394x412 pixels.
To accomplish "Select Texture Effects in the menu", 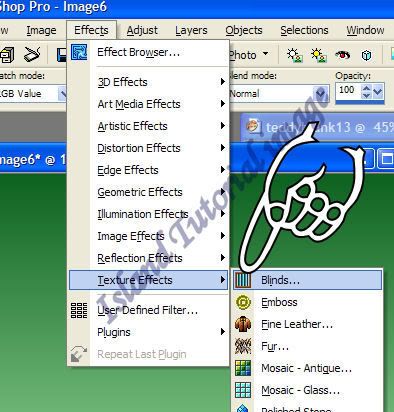I will [148, 280].
